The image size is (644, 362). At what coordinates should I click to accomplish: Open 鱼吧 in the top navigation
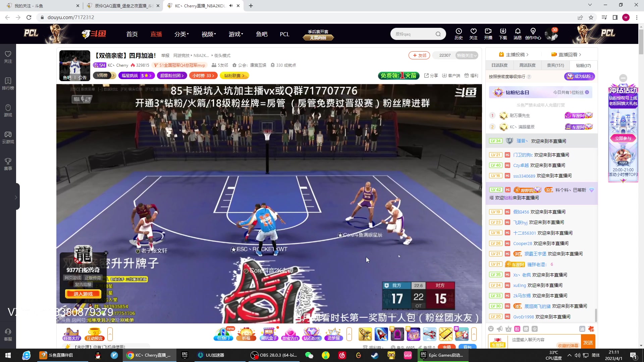click(262, 34)
